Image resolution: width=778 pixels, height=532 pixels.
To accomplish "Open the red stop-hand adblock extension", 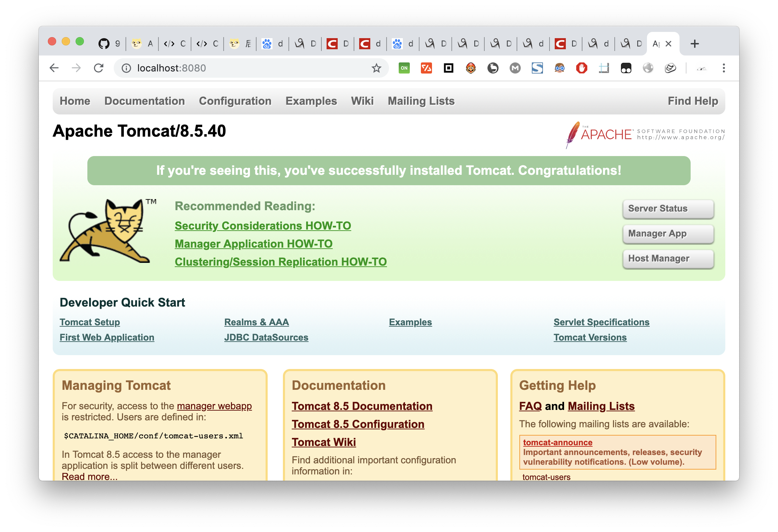I will click(582, 68).
